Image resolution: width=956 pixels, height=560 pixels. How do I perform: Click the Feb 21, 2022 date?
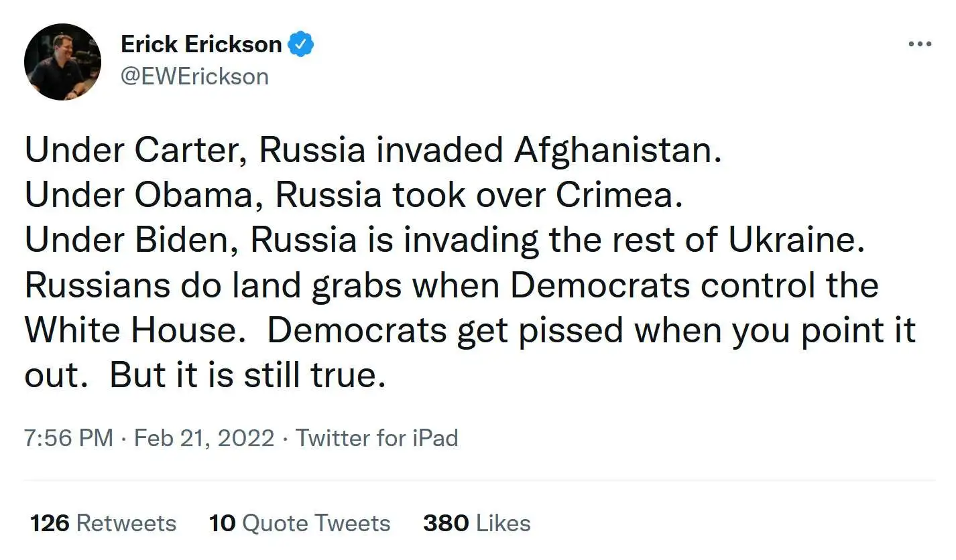pyautogui.click(x=204, y=438)
